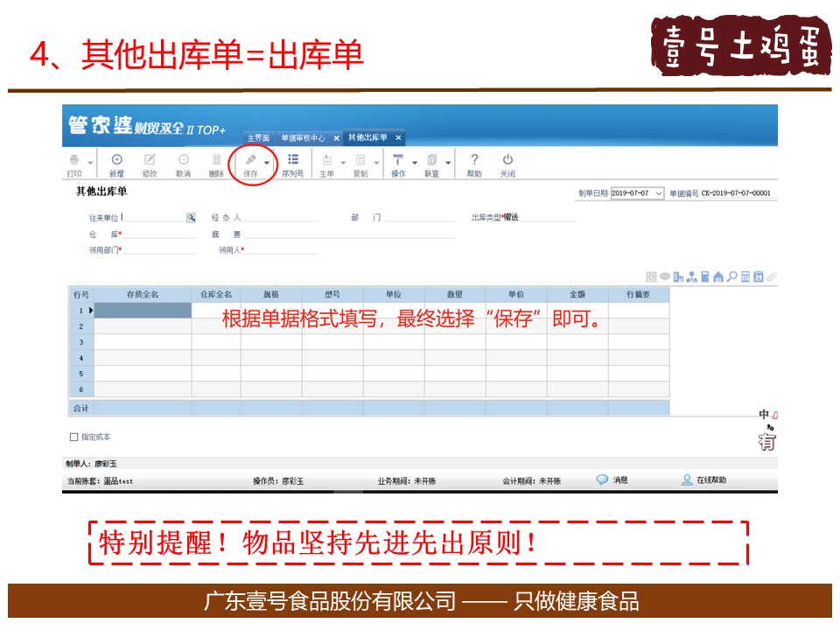
Task: Click the 往来单位 lookup search icon
Action: coord(191,217)
